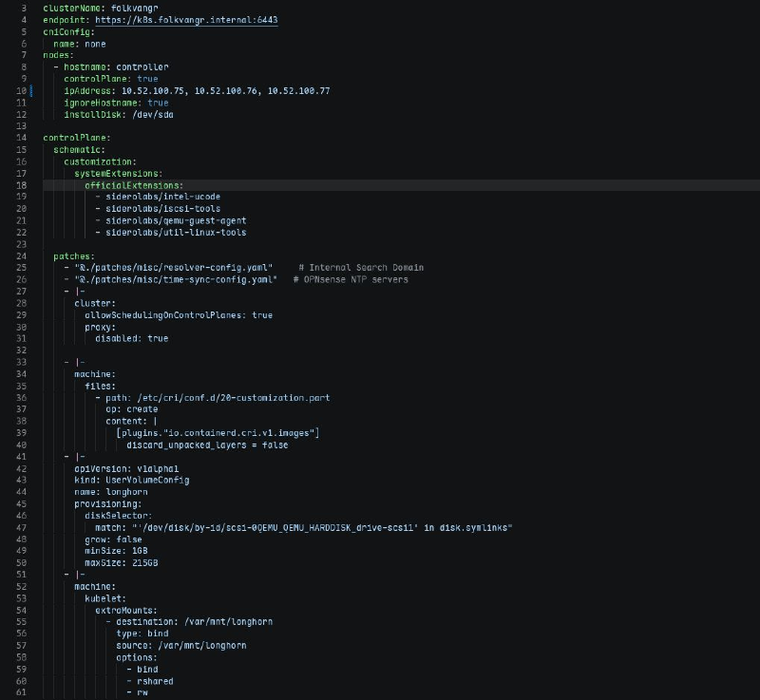Click the installDisk /dev/sda value
This screenshot has height=700, width=760.
coord(153,115)
